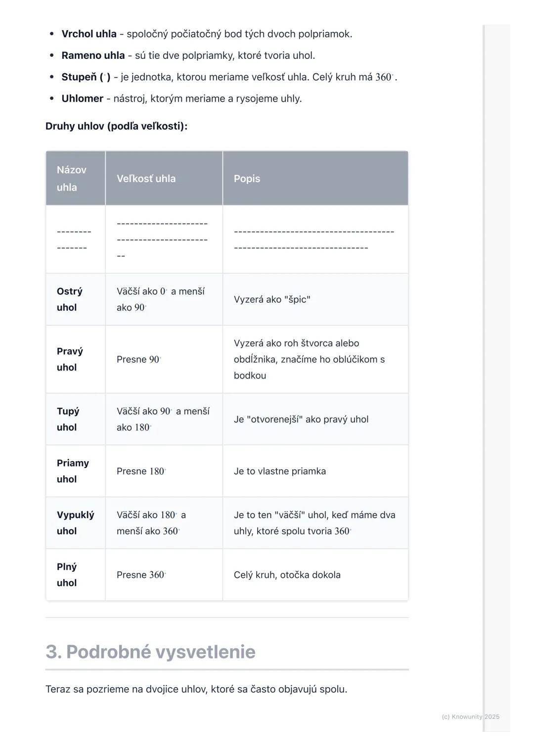Click the "Plný uhol" row label
This screenshot has width=534, height=756.
67,575
